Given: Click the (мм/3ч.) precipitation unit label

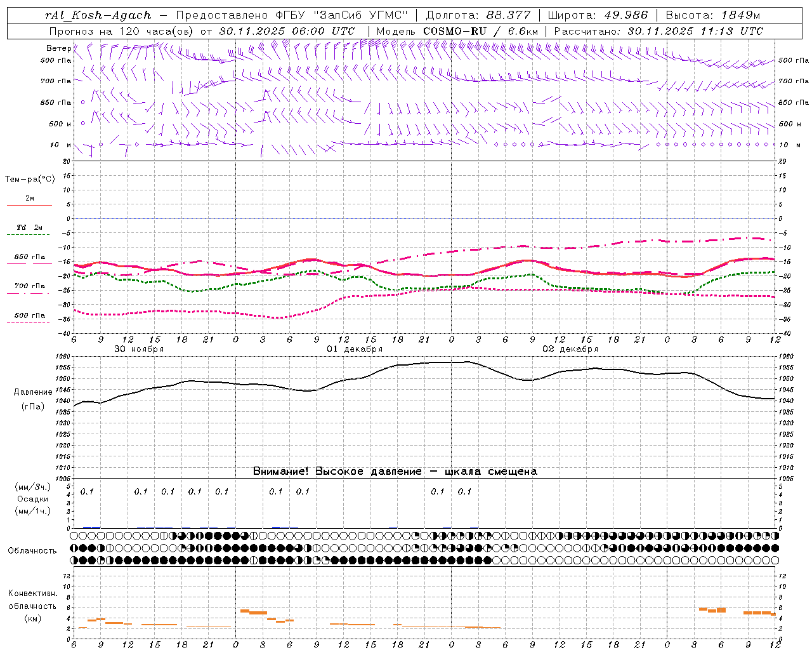Looking at the screenshot, I should click(x=33, y=487).
